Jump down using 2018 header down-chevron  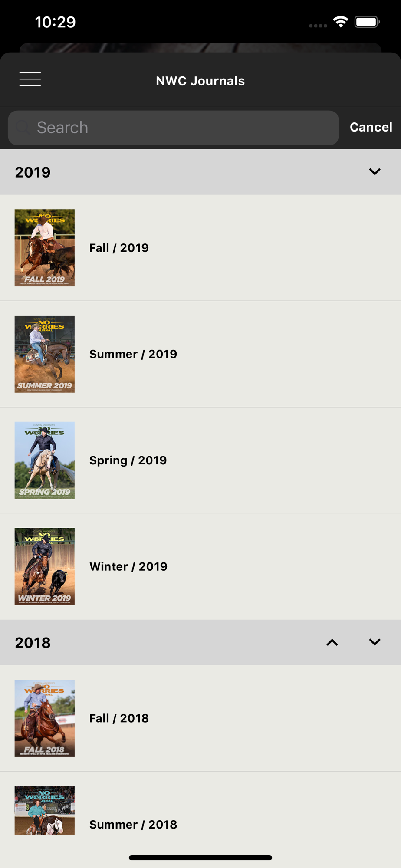tap(375, 642)
